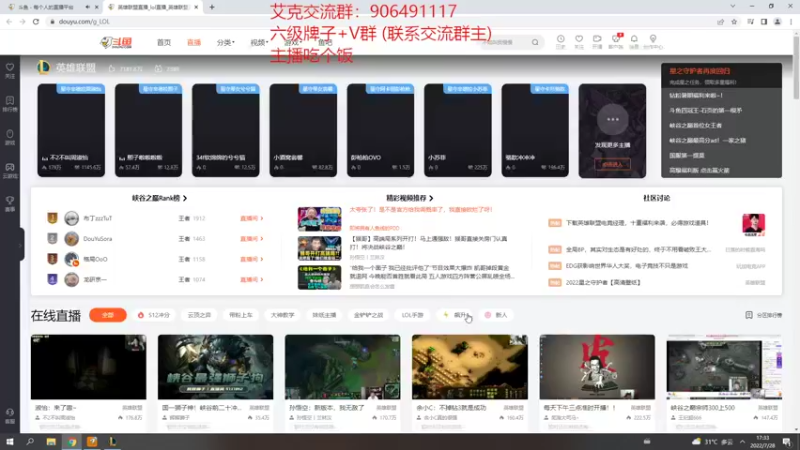The width and height of the screenshot is (800, 450).
Task: Open DouYuSora's live room link
Action: click(x=252, y=239)
